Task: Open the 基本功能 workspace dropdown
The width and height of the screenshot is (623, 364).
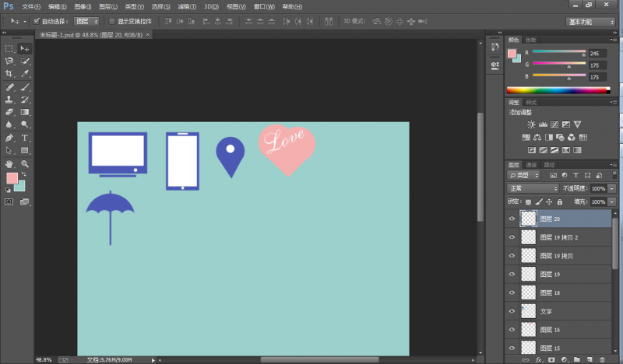Action: pos(590,22)
